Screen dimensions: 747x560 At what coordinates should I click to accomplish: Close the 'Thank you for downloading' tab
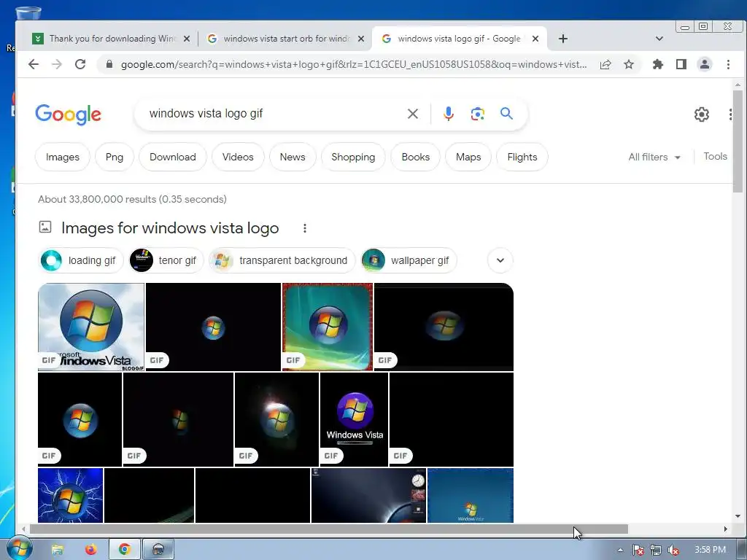tap(187, 39)
